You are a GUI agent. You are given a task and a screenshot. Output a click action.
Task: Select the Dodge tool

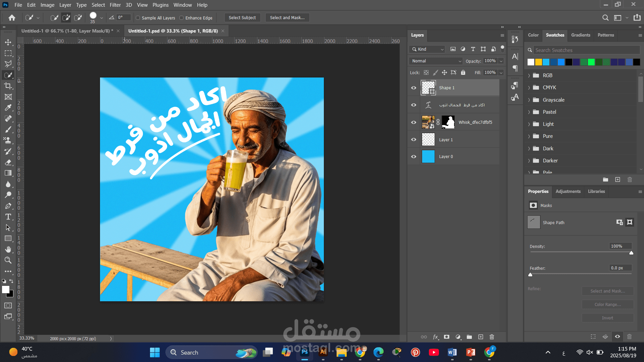[8, 195]
